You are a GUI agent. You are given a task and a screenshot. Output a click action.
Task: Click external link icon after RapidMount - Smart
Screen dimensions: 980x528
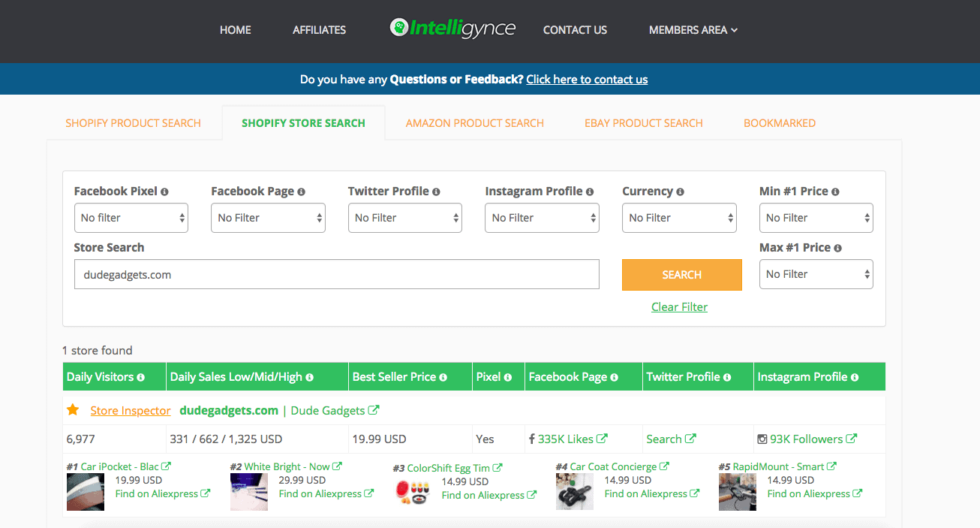tap(832, 466)
